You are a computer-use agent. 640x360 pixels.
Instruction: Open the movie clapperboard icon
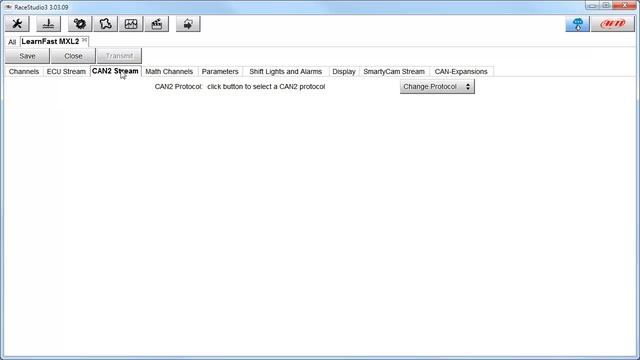click(157, 24)
